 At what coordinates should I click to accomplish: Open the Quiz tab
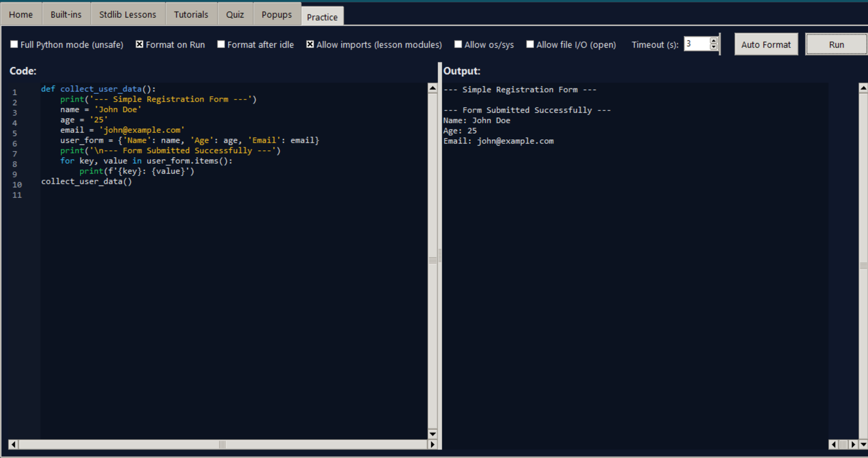tap(235, 15)
